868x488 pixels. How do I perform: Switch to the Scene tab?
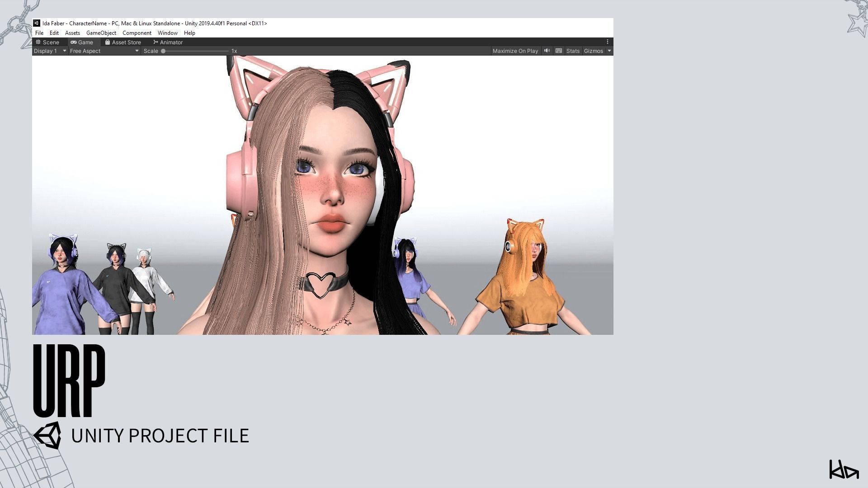47,42
